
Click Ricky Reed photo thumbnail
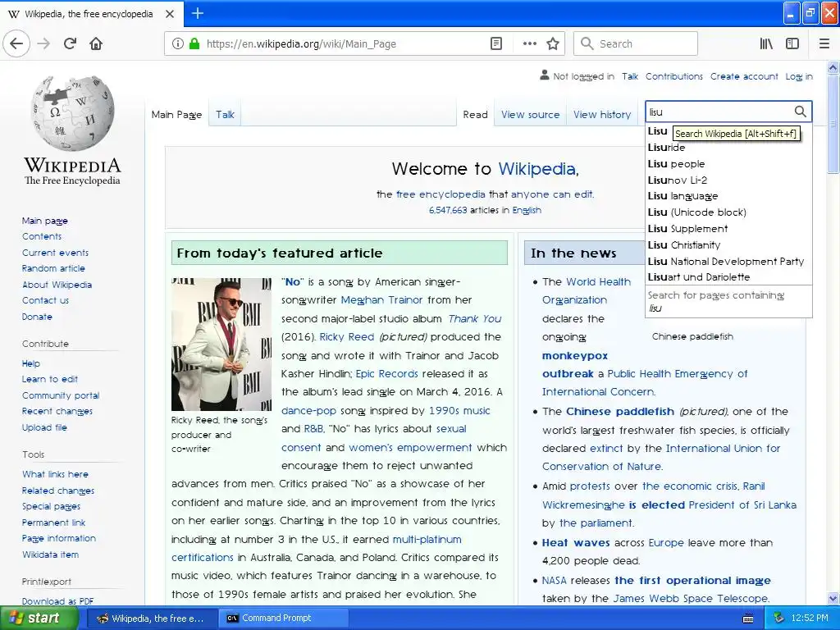pyautogui.click(x=221, y=344)
